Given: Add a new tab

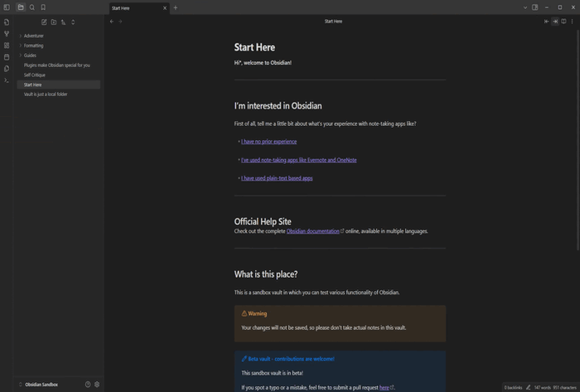Looking at the screenshot, I should click(x=176, y=7).
